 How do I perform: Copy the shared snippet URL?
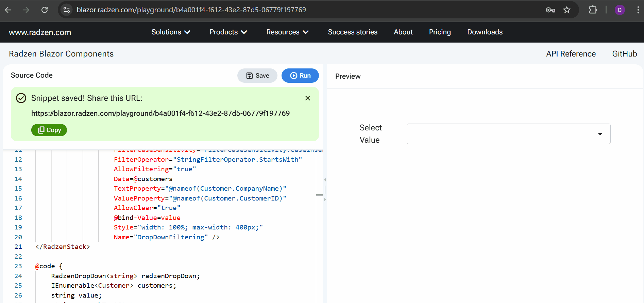click(x=49, y=130)
